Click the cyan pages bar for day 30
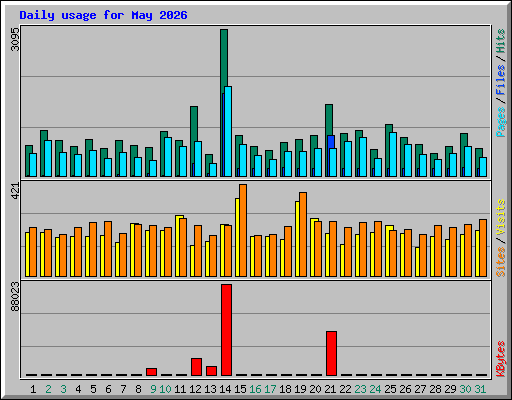 click(468, 161)
